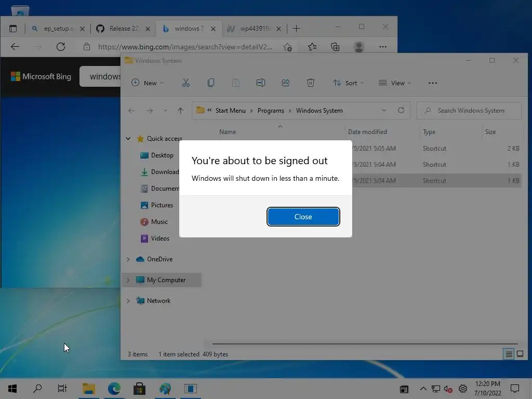Click the Delete trash icon in Explorer toolbar
The width and height of the screenshot is (532, 399).
(x=311, y=83)
